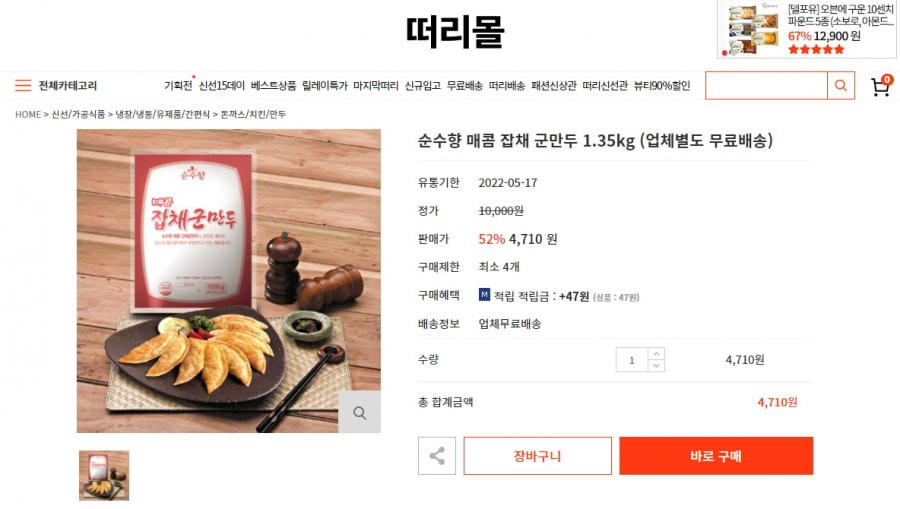900x509 pixels.
Task: Open the 기획전 menu item
Action: pyautogui.click(x=178, y=86)
